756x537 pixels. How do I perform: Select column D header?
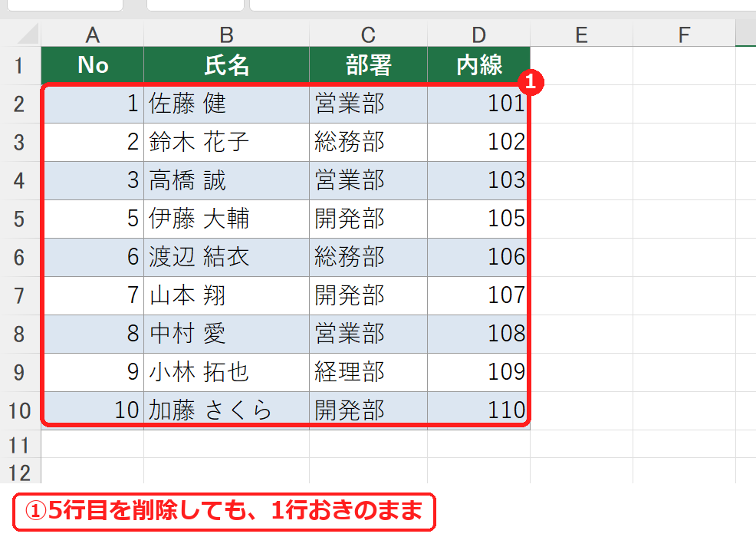click(x=478, y=35)
